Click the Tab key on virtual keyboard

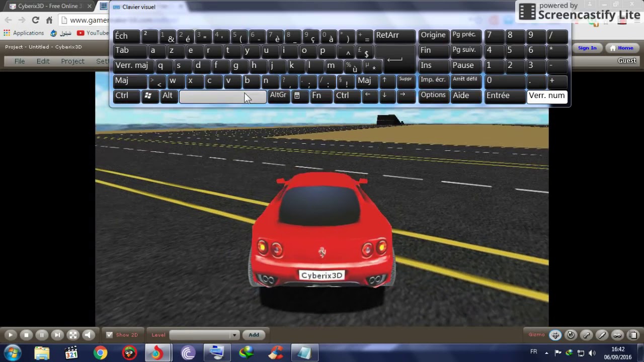coord(129,51)
